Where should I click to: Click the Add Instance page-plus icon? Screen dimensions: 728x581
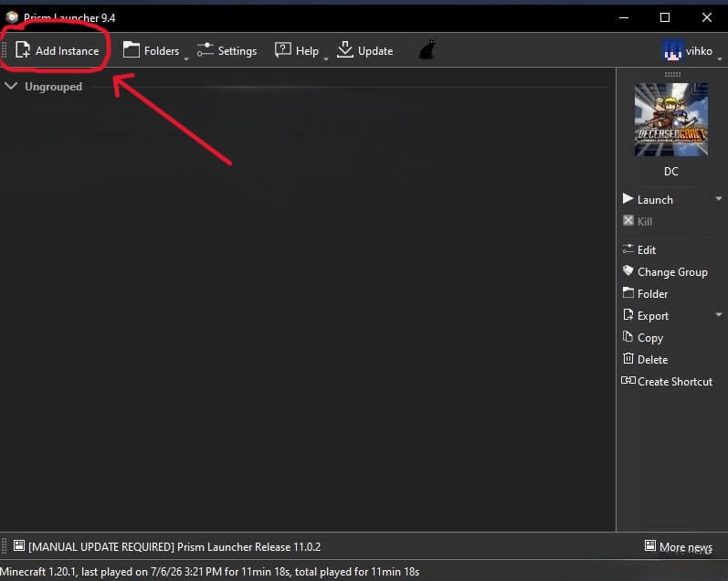point(22,49)
